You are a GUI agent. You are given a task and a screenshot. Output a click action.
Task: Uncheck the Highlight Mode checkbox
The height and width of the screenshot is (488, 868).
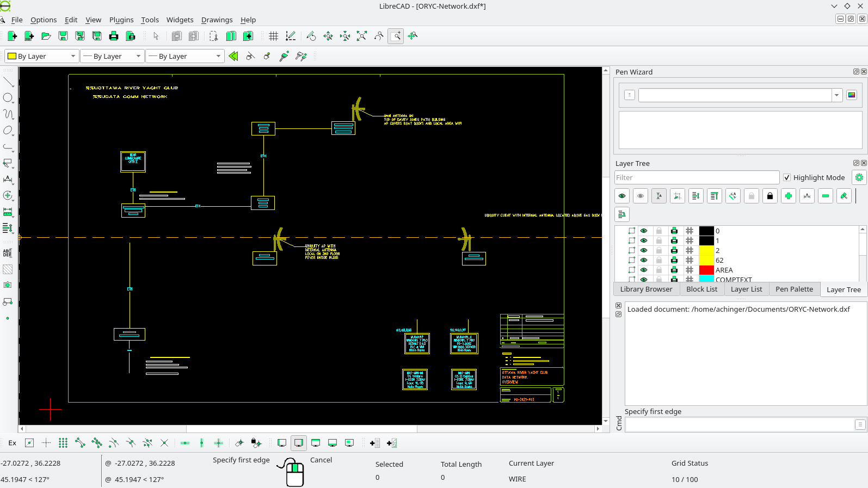pyautogui.click(x=787, y=177)
